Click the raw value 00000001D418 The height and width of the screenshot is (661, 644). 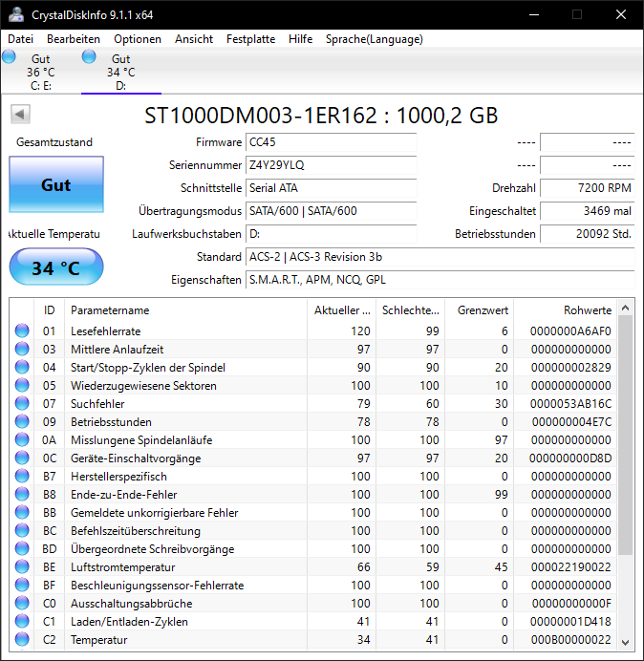570,621
